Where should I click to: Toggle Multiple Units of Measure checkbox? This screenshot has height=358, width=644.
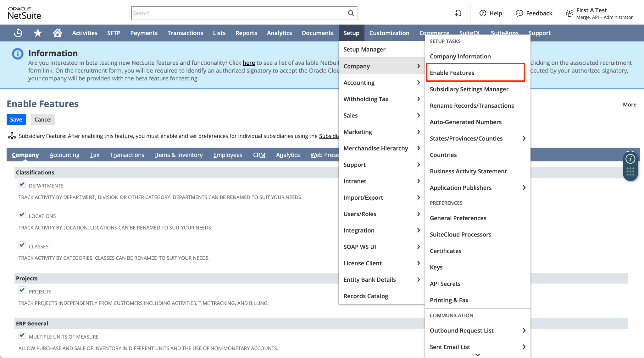click(22, 335)
